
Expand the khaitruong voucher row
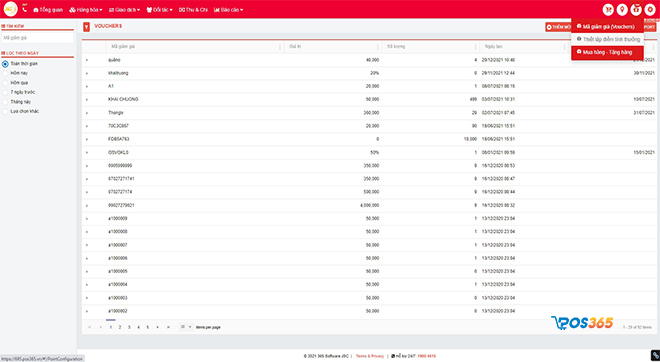[x=87, y=73]
